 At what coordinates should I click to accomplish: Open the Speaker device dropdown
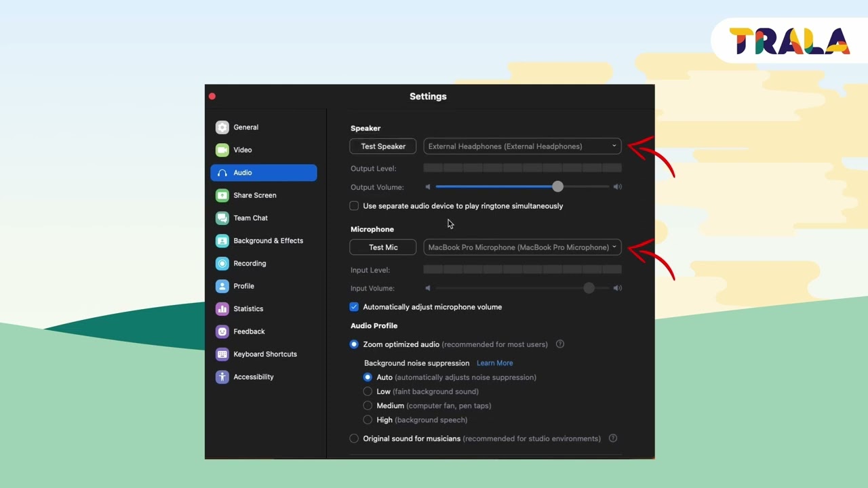tap(522, 146)
